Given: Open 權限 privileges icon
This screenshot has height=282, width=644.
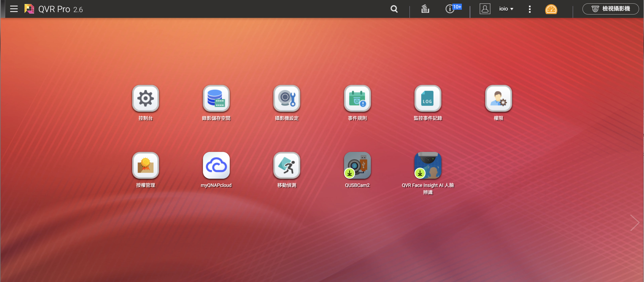Looking at the screenshot, I should point(499,99).
